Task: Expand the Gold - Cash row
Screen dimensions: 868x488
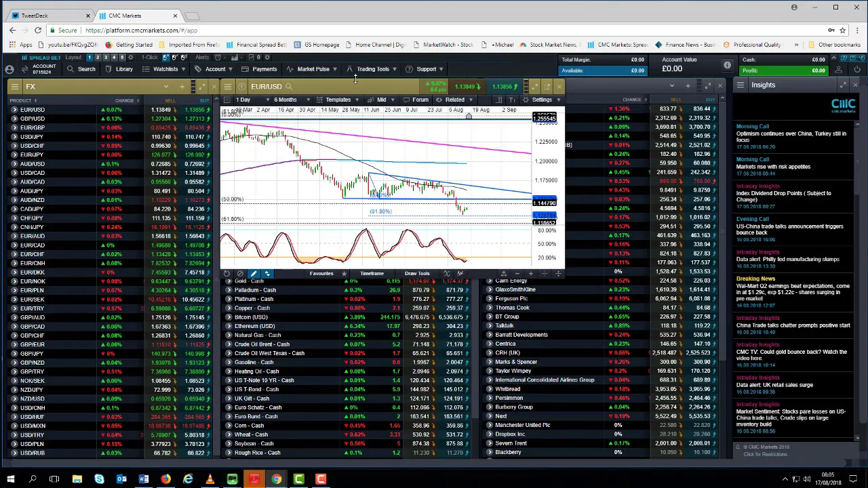Action: click(229, 281)
